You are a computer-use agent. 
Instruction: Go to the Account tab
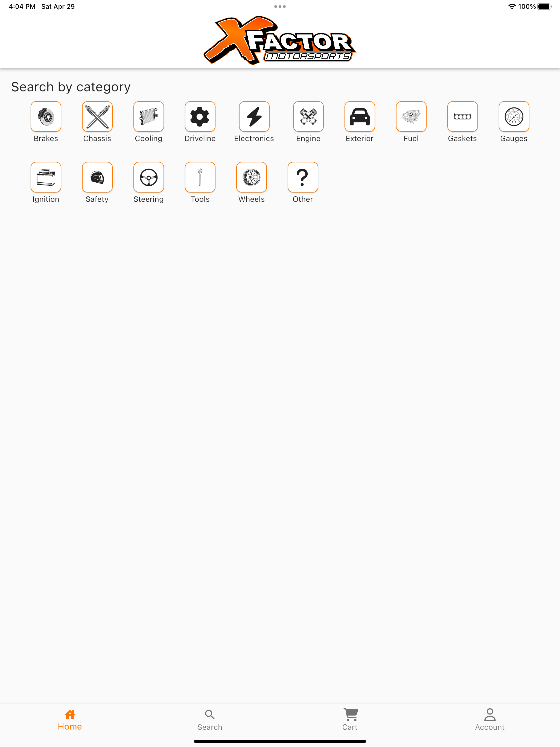click(x=490, y=720)
